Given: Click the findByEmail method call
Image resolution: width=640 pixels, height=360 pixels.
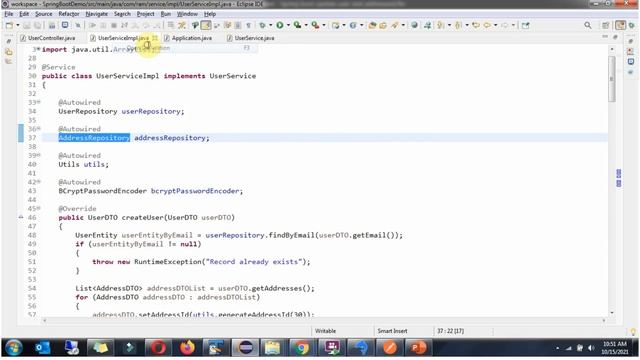Looking at the screenshot, I should (x=291, y=235).
